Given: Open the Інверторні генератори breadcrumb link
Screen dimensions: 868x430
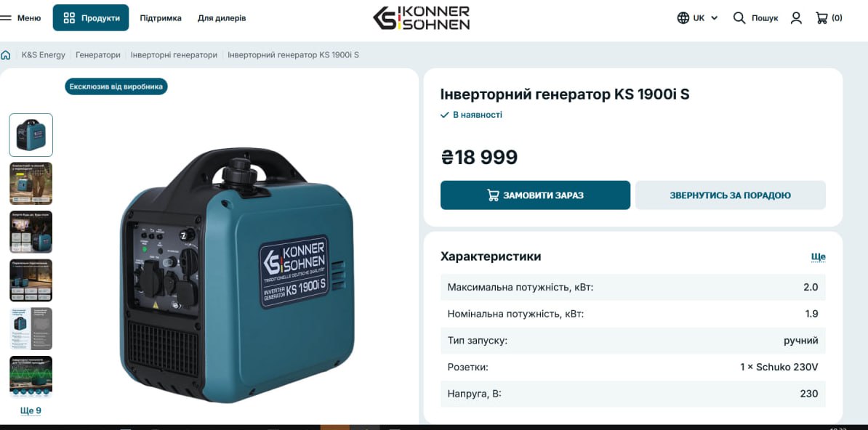Looking at the screenshot, I should (x=174, y=55).
